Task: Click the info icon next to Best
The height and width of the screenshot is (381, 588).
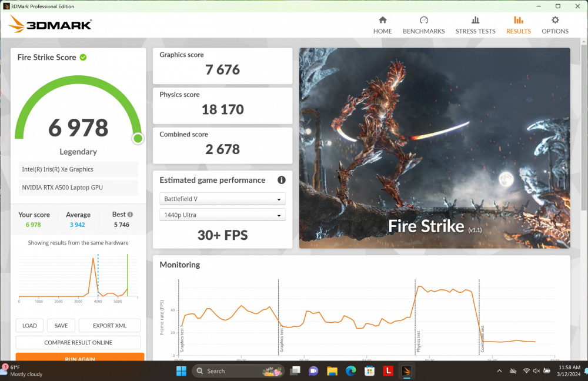Action: click(130, 215)
